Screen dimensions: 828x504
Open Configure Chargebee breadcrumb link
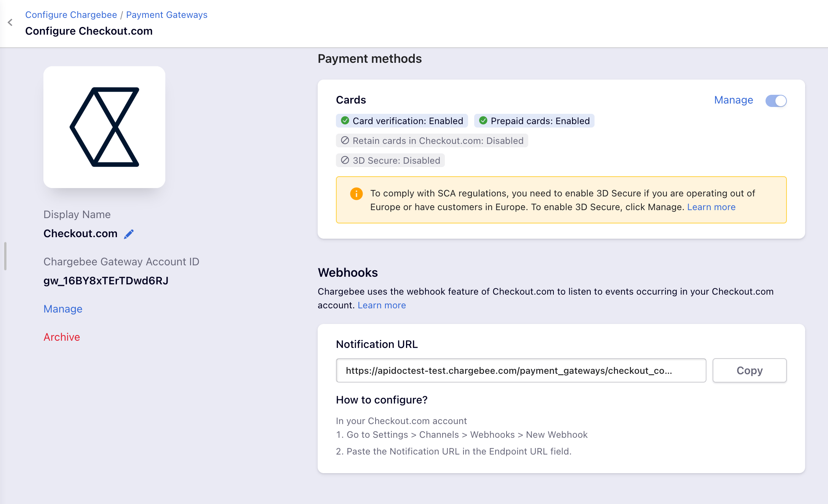point(71,14)
